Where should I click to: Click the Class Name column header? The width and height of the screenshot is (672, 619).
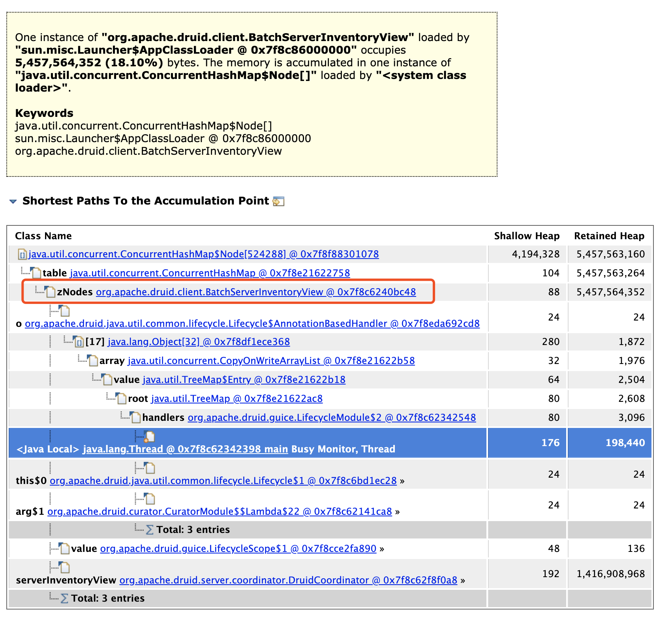[43, 236]
